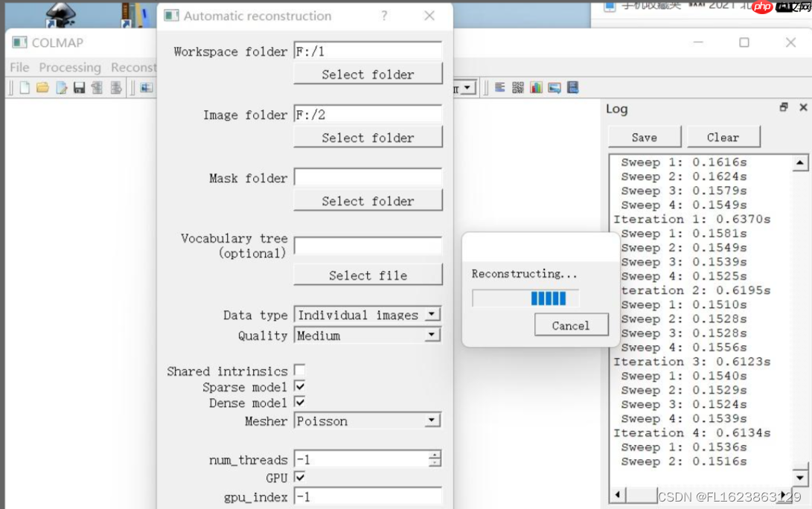Cancel the Reconstructing progress dialog
The image size is (812, 509).
571,325
